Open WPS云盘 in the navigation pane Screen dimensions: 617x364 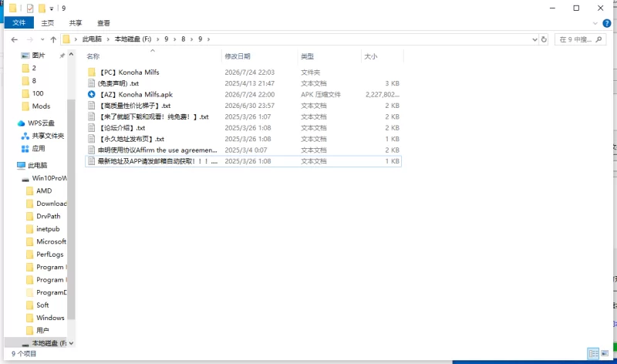coord(41,123)
